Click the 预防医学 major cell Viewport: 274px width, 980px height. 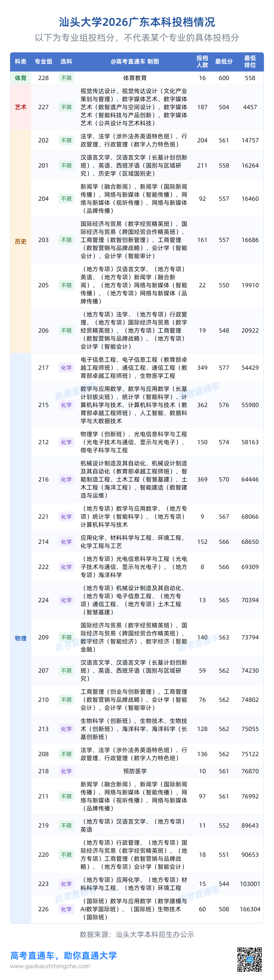click(135, 771)
